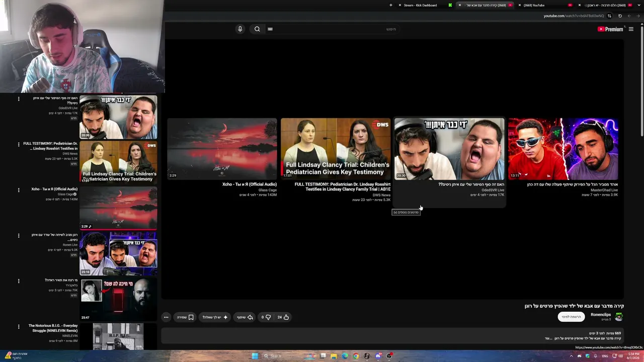
Task: Play the Lindsay Clancy Trial end-screen thumbnail
Action: click(x=336, y=149)
